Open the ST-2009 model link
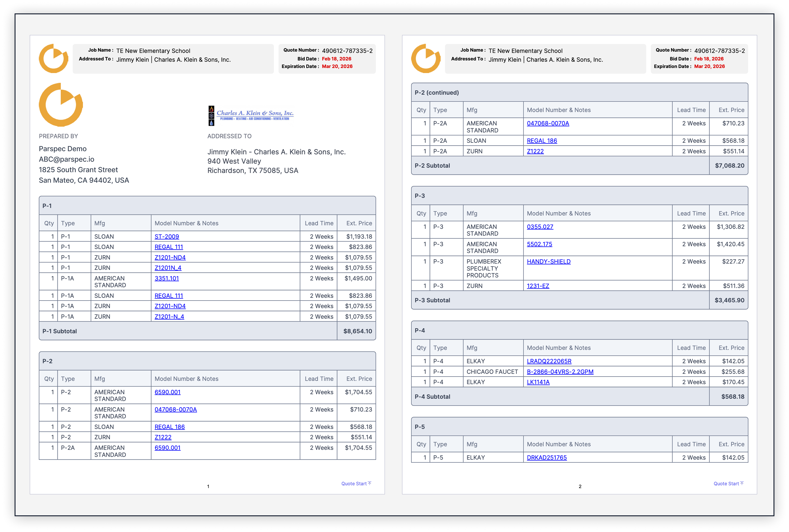 click(167, 237)
